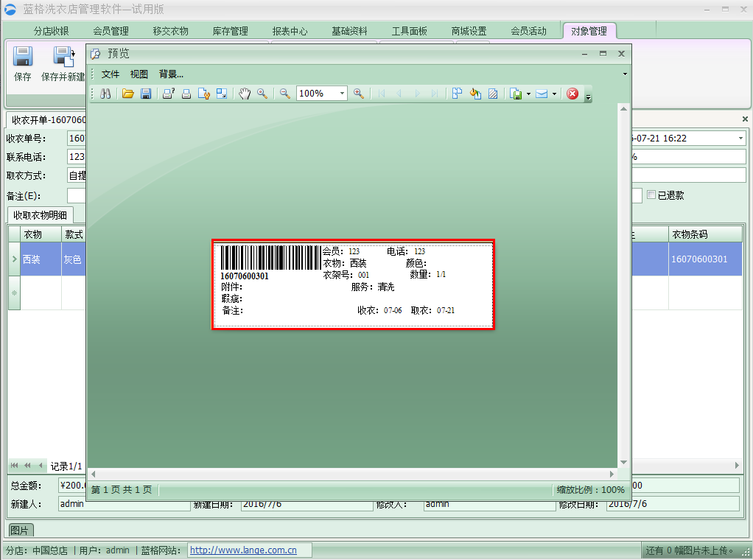Screen dimensions: 753x560
Task: Toggle the 已退款 checkbox
Action: 651,195
